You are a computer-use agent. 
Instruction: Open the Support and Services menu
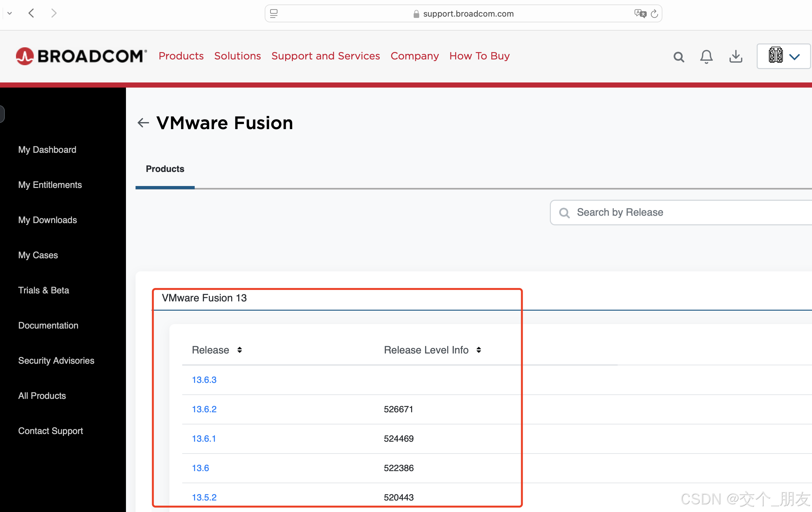tap(325, 56)
